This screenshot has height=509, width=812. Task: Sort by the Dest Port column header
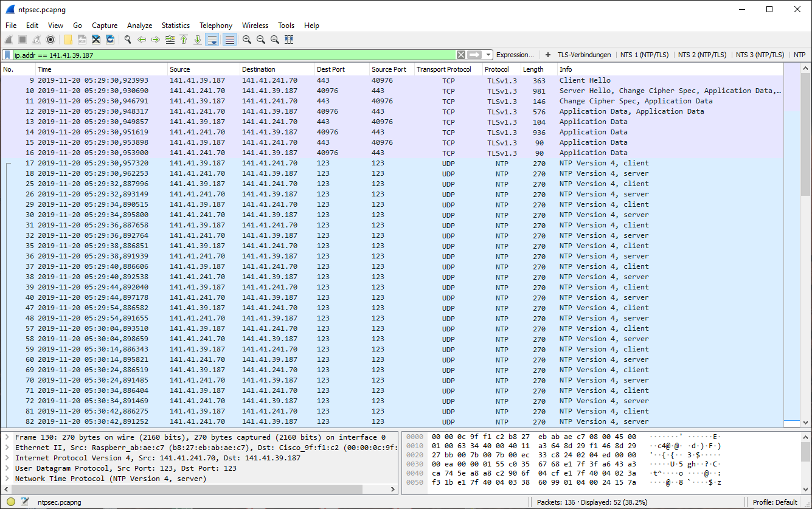342,69
